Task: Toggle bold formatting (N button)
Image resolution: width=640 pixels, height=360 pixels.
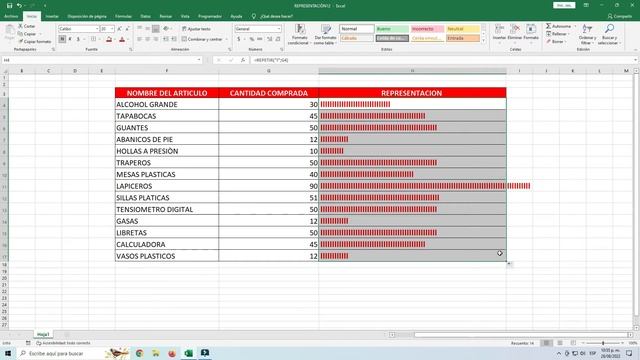Action: pos(62,39)
